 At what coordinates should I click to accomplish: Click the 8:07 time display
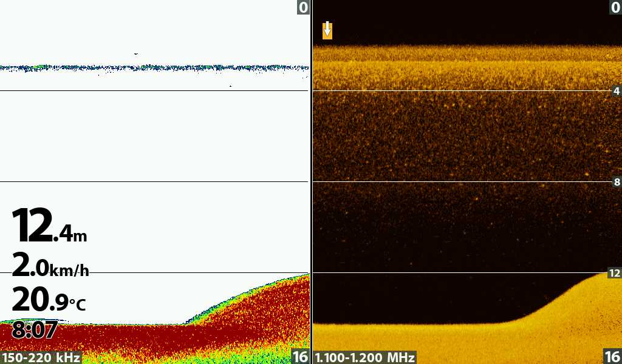pos(34,331)
